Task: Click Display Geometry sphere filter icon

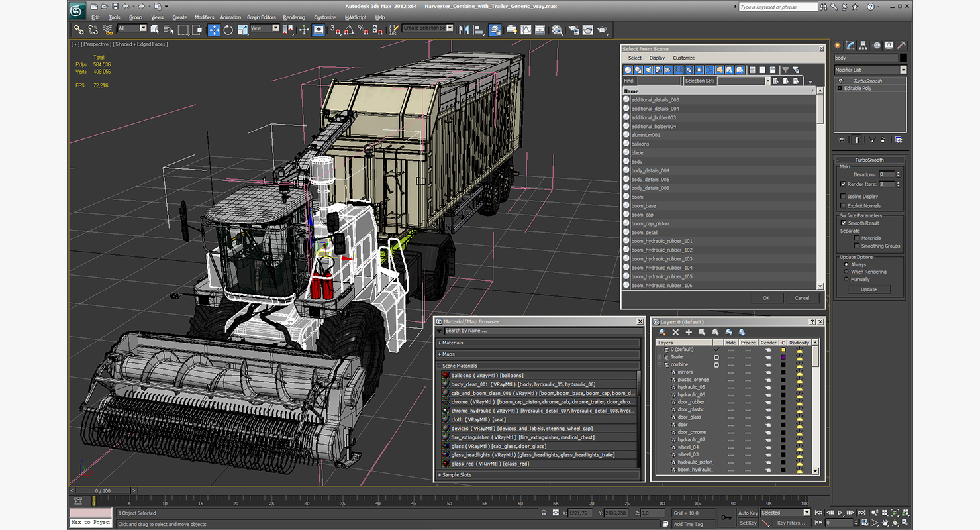Action: [628, 70]
